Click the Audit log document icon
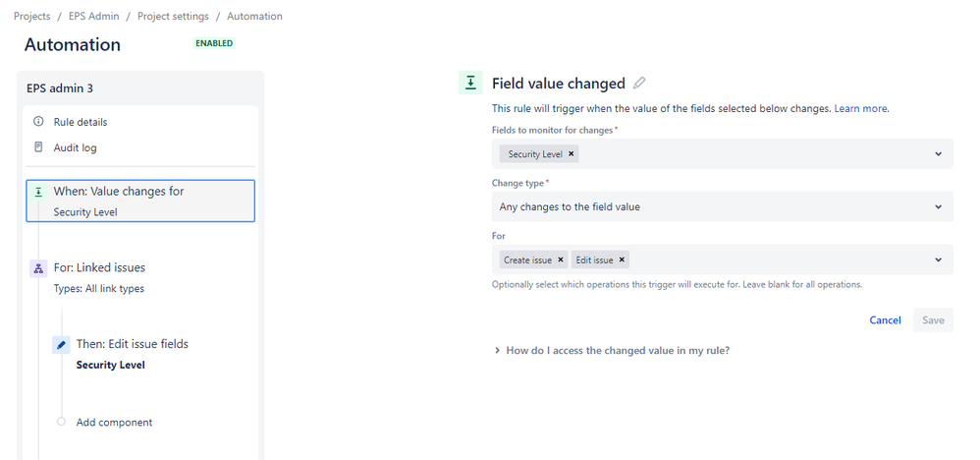Image resolution: width=980 pixels, height=460 pixels. point(38,147)
